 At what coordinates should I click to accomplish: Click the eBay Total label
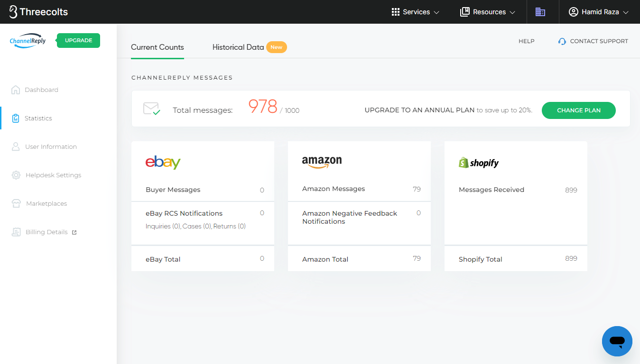click(163, 259)
